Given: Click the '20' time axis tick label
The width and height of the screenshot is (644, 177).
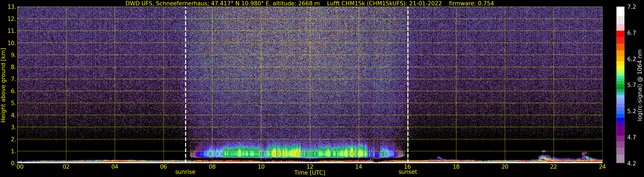Looking at the screenshot, I should [505, 167].
